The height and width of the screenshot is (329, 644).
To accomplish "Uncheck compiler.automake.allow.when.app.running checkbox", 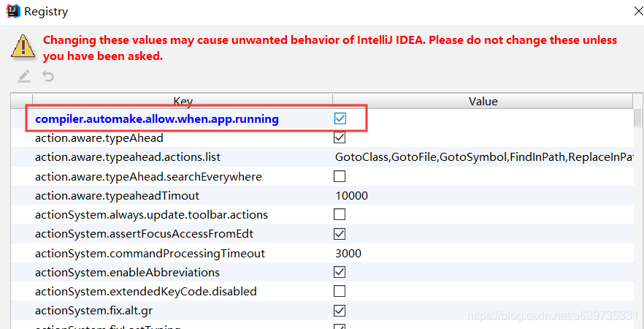I will point(340,119).
